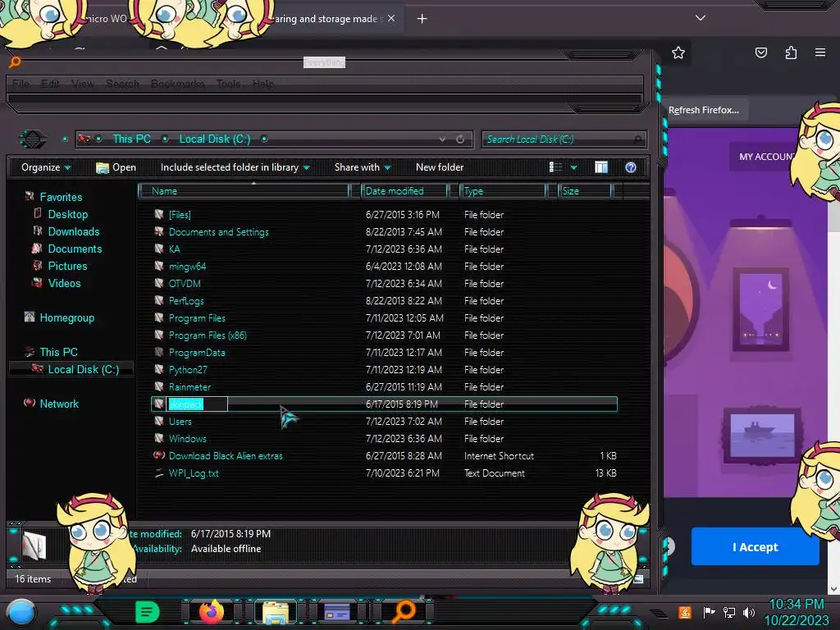Click the Explorer help question mark icon
This screenshot has width=840, height=630.
point(631,167)
